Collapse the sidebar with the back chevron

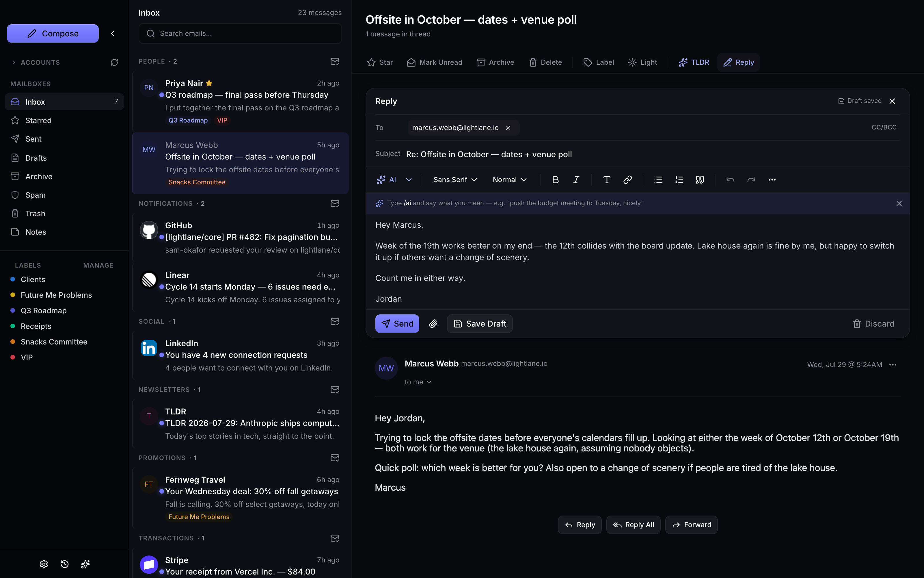[113, 34]
